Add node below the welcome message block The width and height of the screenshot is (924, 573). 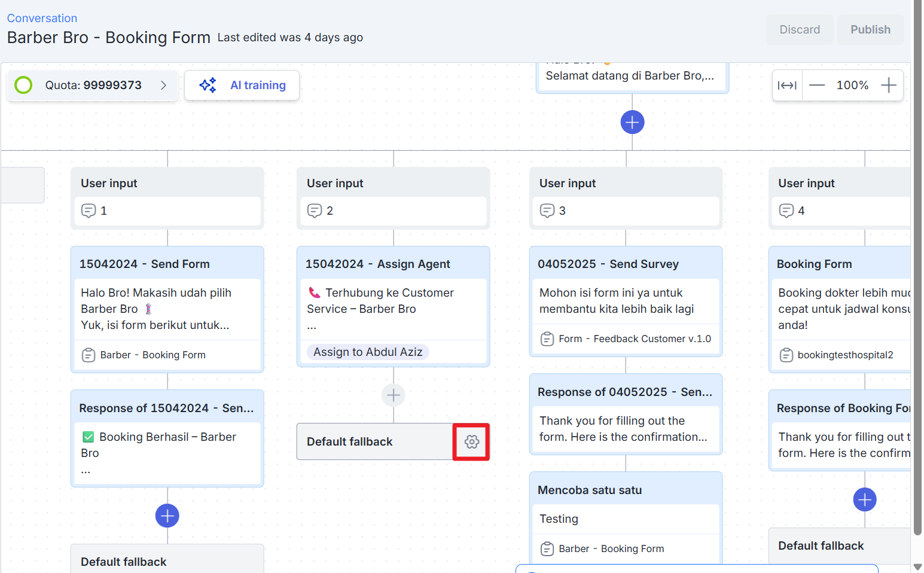pyautogui.click(x=632, y=122)
